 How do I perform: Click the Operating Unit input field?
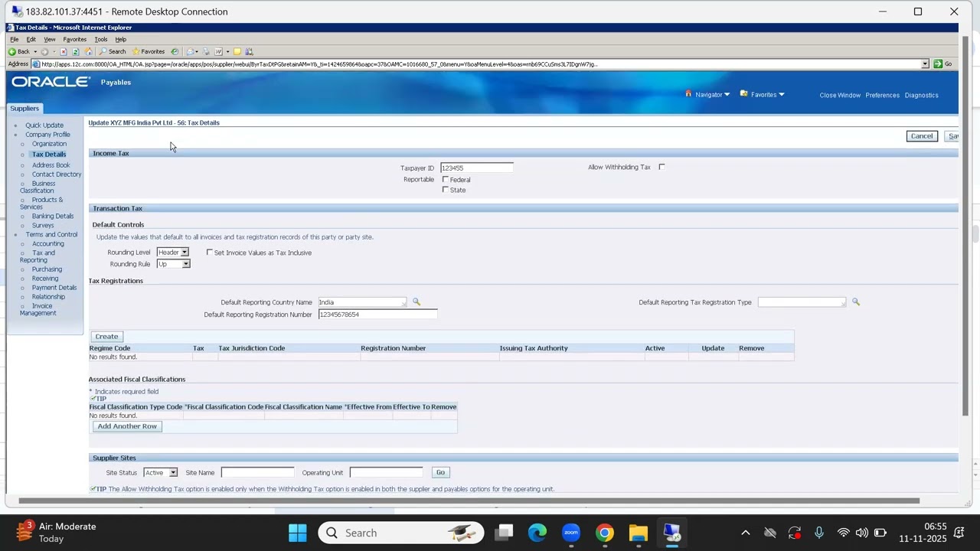coord(386,472)
